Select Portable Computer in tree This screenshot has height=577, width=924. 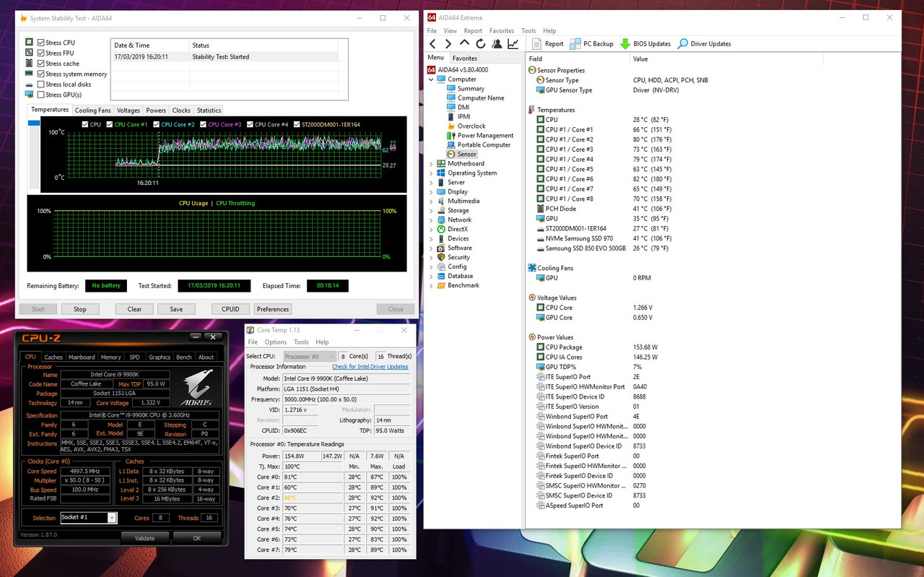click(x=483, y=145)
